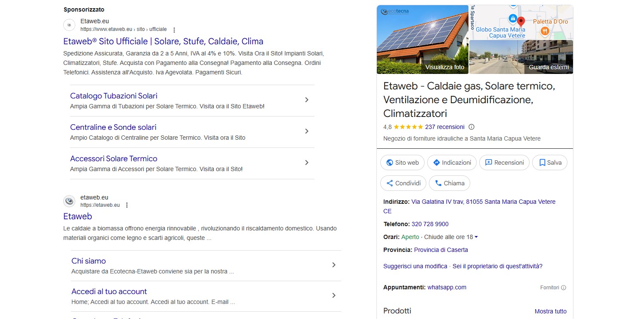Image resolution: width=644 pixels, height=319 pixels.
Task: Expand opening hours dropdown arrow
Action: coord(476,237)
